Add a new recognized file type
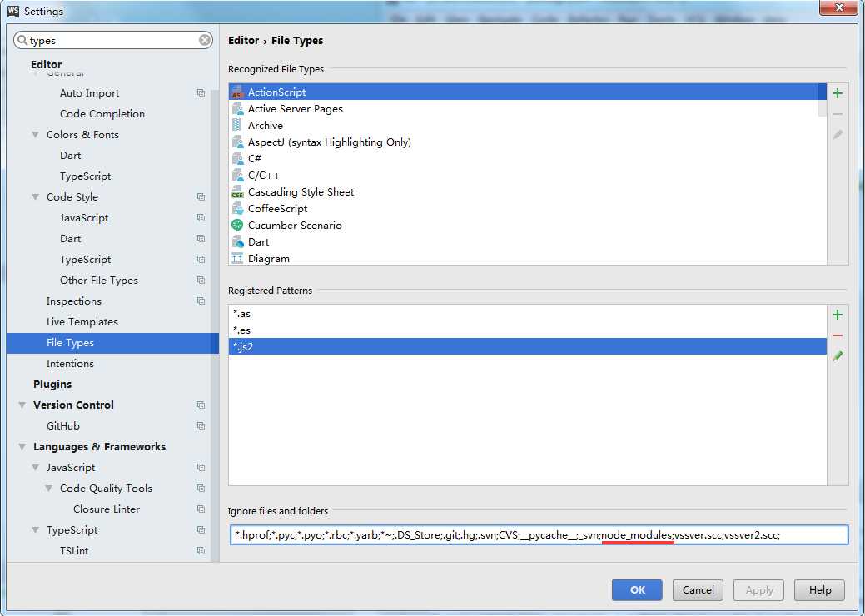 [x=838, y=93]
